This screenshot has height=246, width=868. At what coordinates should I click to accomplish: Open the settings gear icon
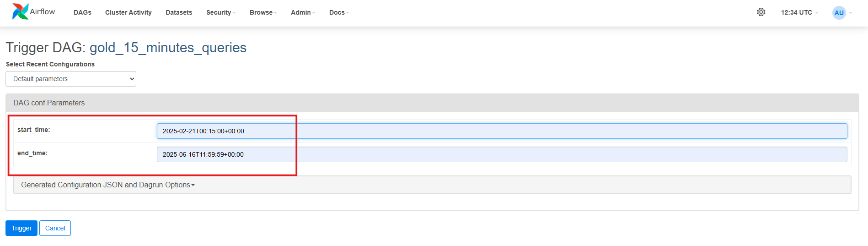pyautogui.click(x=761, y=12)
